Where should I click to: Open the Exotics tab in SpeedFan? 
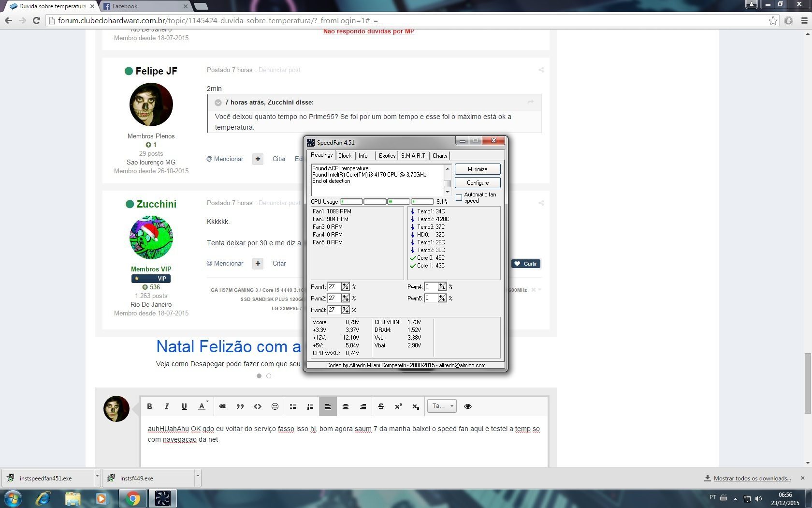387,156
